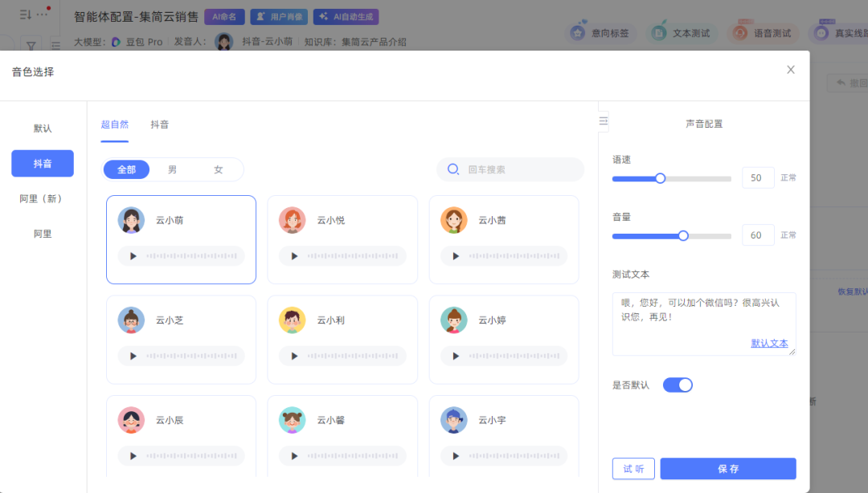This screenshot has width=868, height=493.
Task: Click the 云小芝 avatar icon
Action: [x=131, y=320]
